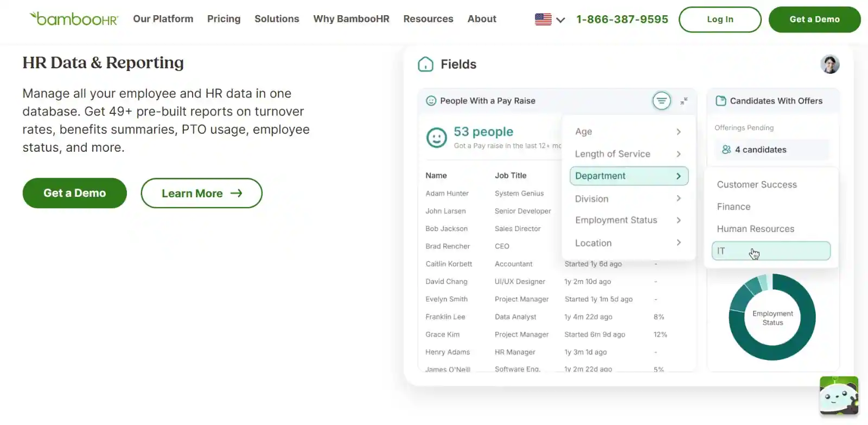Select IT from department list
The image size is (868, 425).
(770, 251)
